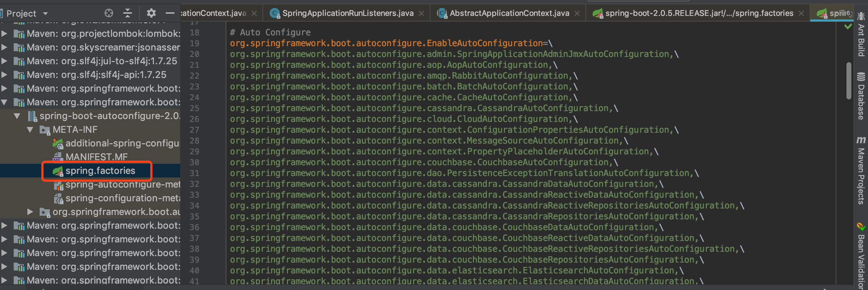The width and height of the screenshot is (868, 290).
Task: Open the Maven Projects tool window
Action: [x=861, y=170]
